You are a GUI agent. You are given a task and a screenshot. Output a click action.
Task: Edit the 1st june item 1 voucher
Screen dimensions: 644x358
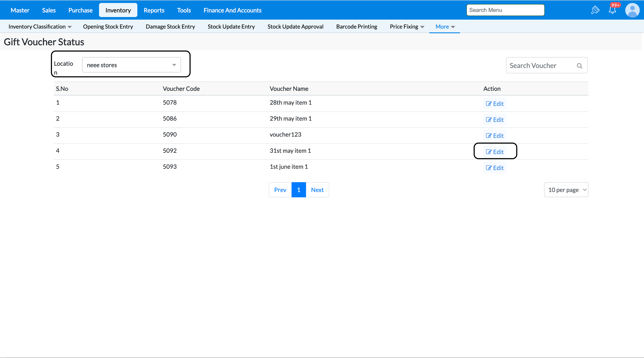pyautogui.click(x=494, y=168)
